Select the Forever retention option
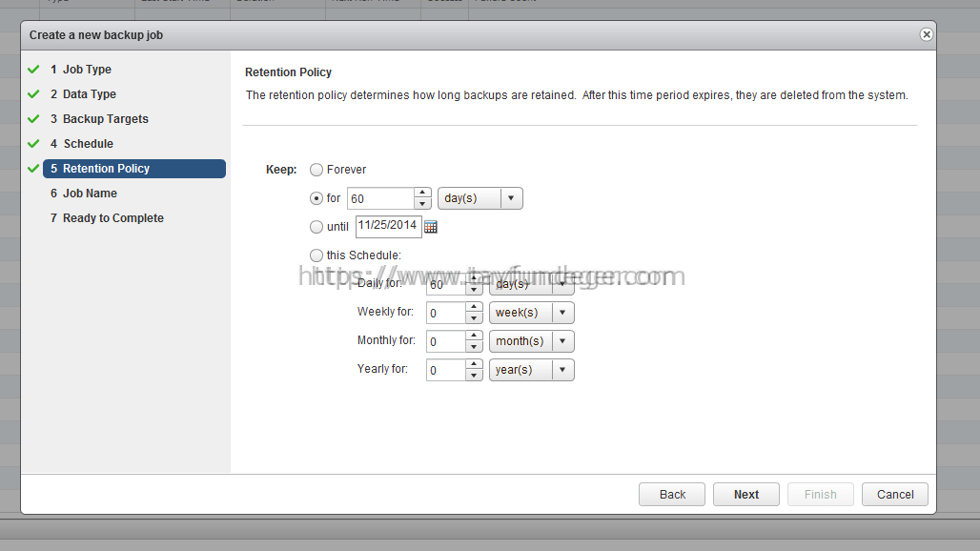 click(316, 170)
